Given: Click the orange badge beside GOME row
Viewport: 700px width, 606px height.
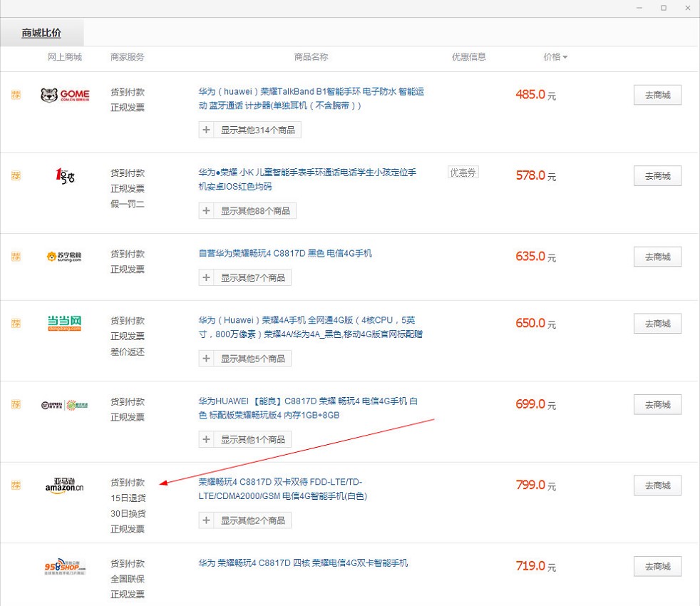Looking at the screenshot, I should click(16, 95).
